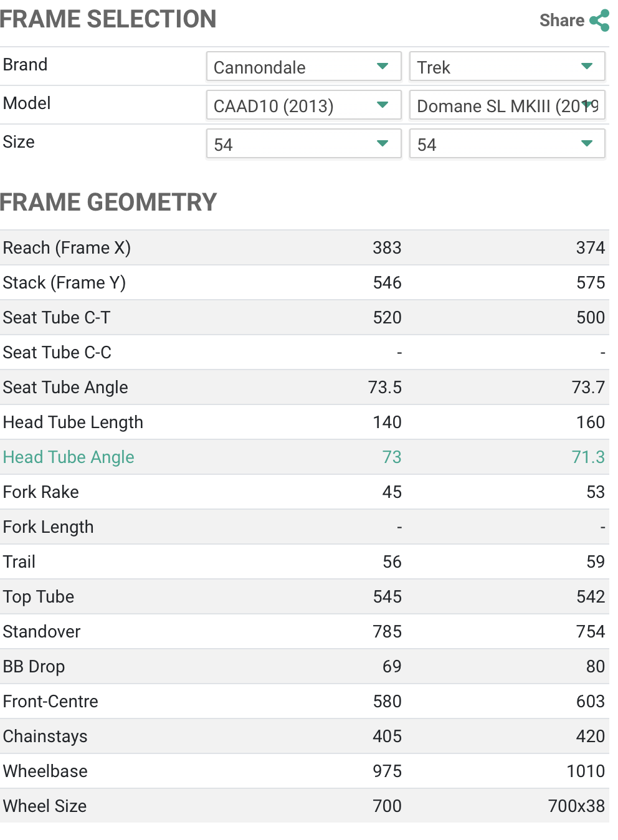Expand the CAAD10 (2013) model dropdown
Viewport: 618px width, 840px height.
[304, 105]
